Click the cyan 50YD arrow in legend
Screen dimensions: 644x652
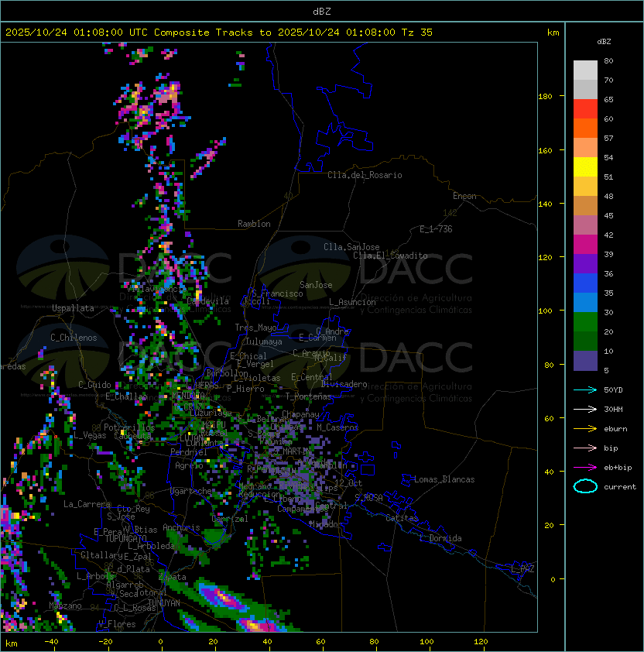point(585,389)
